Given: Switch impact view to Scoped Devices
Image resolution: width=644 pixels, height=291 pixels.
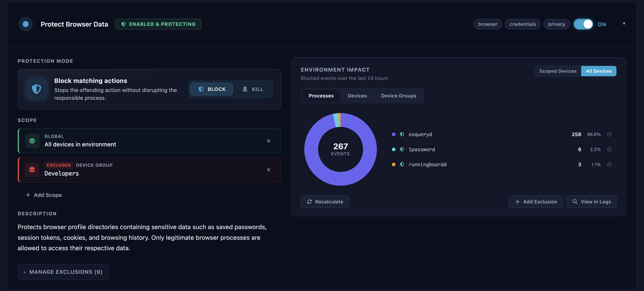Looking at the screenshot, I should [558, 71].
